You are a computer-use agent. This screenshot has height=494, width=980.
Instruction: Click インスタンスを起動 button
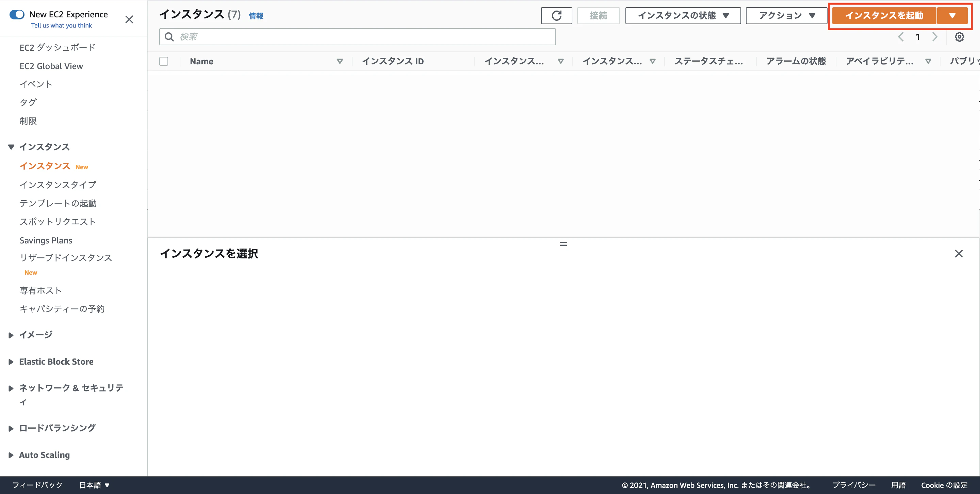[884, 16]
